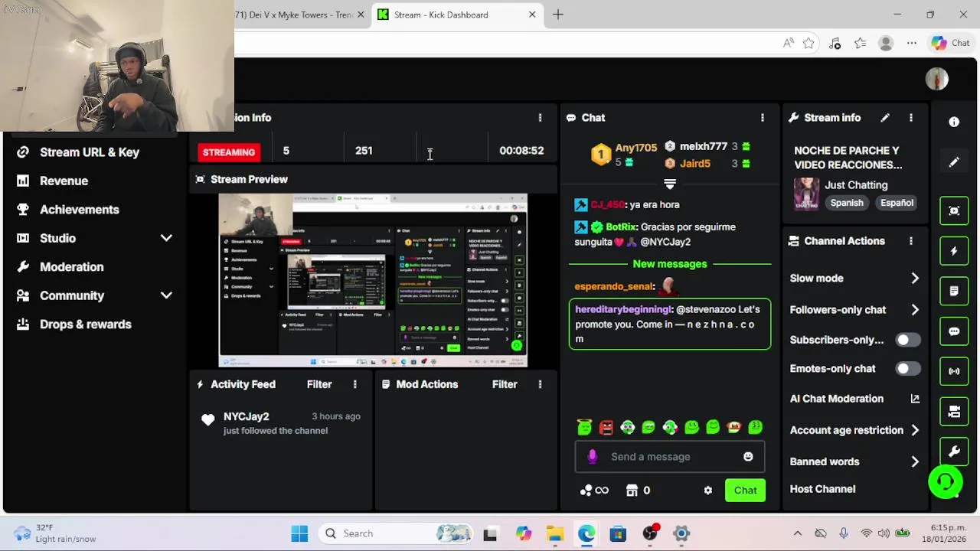This screenshot has height=551, width=980.
Task: Open Stream URL & Key page
Action: pyautogui.click(x=90, y=152)
